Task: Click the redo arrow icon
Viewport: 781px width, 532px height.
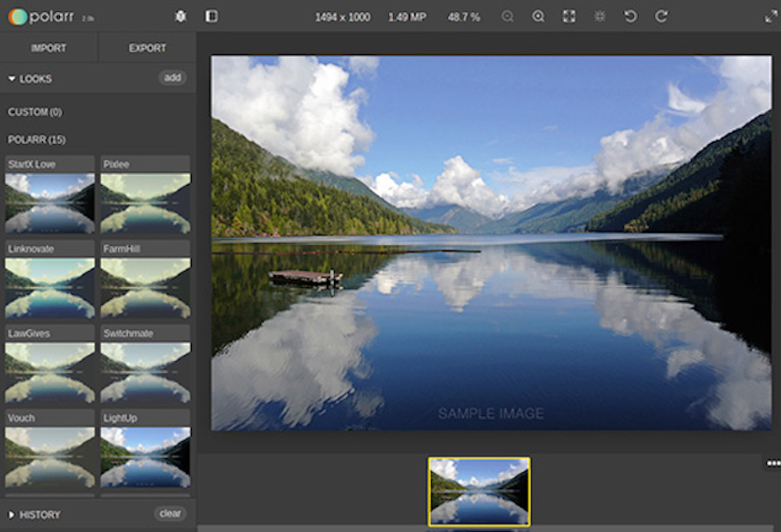Action: (661, 16)
